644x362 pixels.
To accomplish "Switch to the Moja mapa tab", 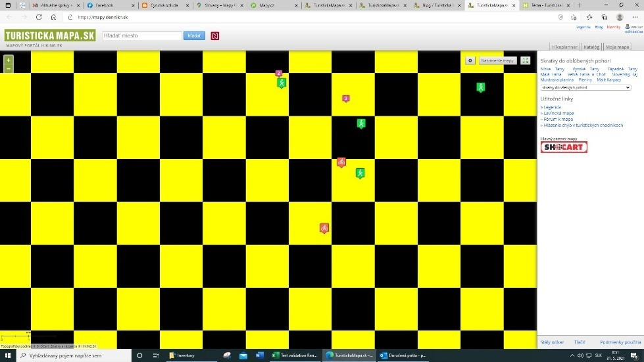I will (617, 47).
